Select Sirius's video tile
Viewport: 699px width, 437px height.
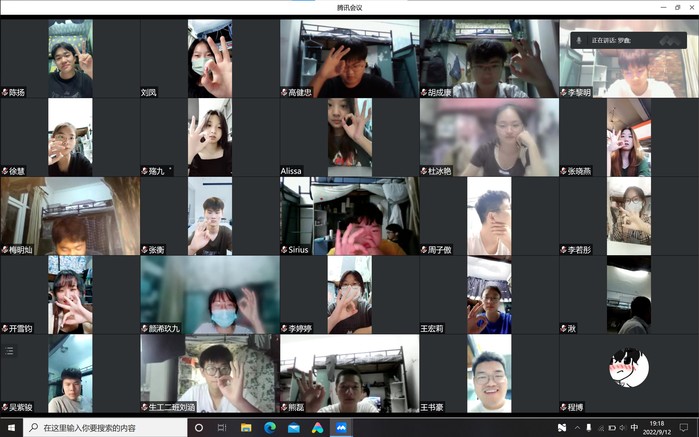coord(349,216)
